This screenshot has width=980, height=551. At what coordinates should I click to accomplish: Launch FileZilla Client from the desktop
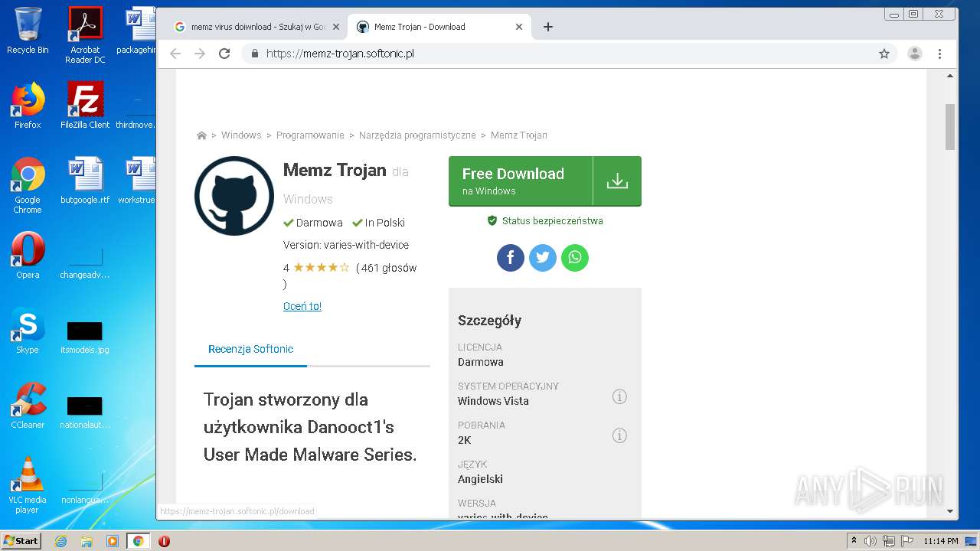tap(85, 106)
